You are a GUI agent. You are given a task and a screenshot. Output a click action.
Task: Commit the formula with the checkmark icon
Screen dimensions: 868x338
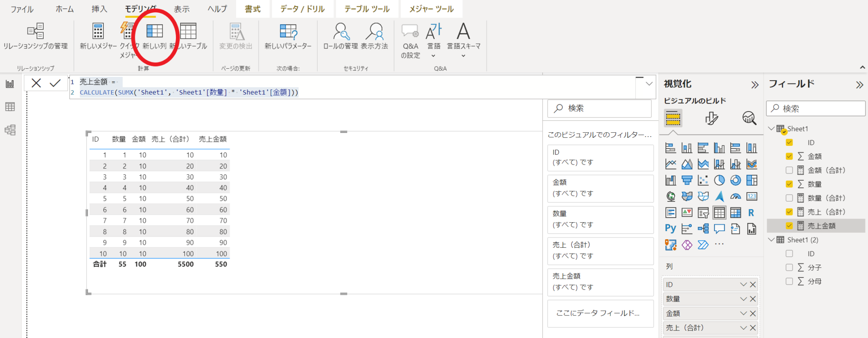point(55,84)
